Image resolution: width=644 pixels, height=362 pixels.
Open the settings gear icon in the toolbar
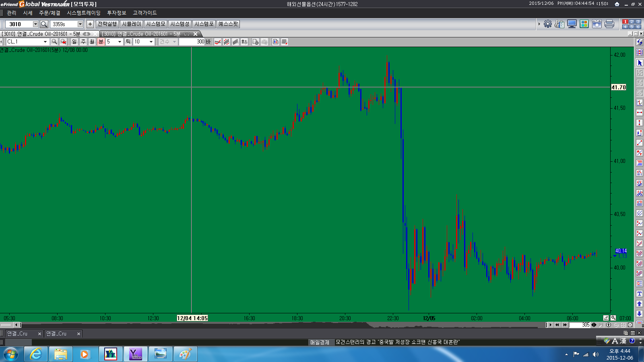[547, 24]
